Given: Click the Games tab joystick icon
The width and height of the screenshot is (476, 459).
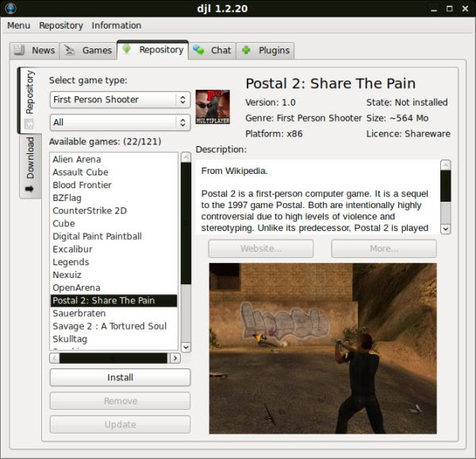Looking at the screenshot, I should [70, 50].
